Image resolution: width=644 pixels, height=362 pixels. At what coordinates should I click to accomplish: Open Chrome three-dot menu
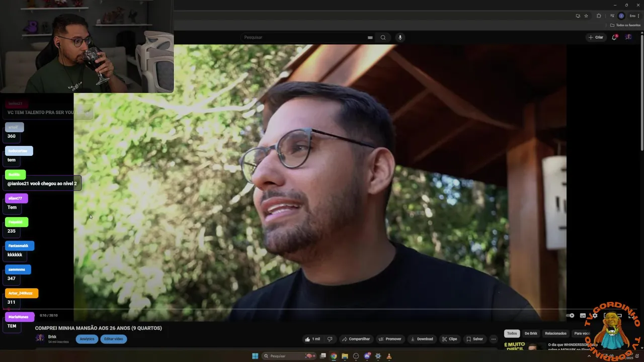638,16
